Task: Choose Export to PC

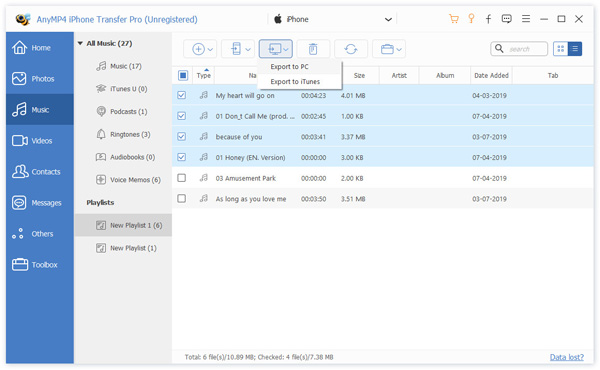Action: (x=300, y=67)
